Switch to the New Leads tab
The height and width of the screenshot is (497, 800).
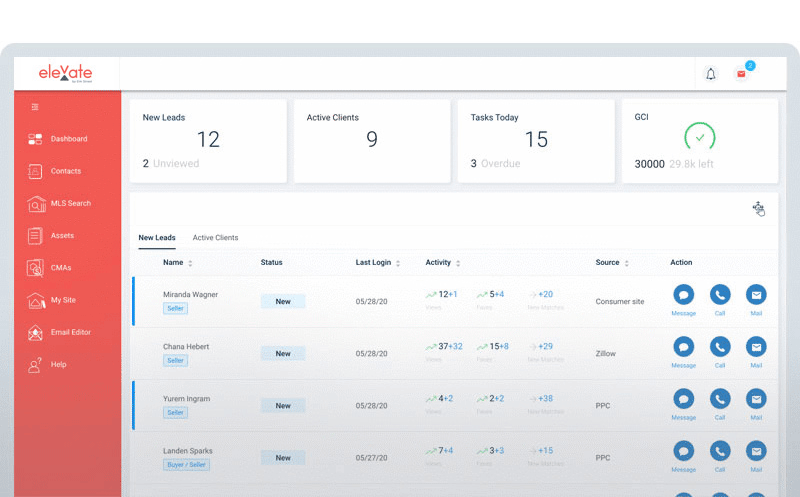click(157, 238)
